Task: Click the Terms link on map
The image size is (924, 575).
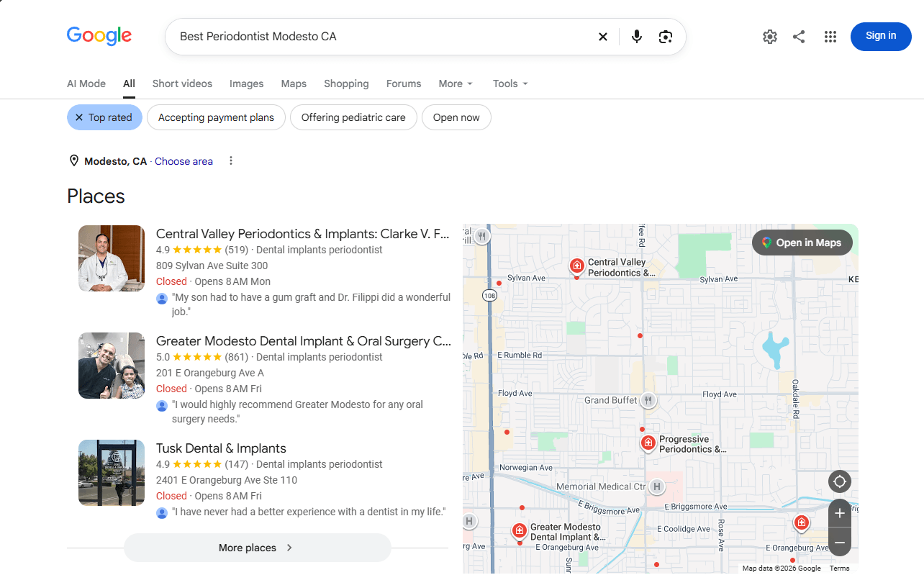Action: click(x=839, y=569)
